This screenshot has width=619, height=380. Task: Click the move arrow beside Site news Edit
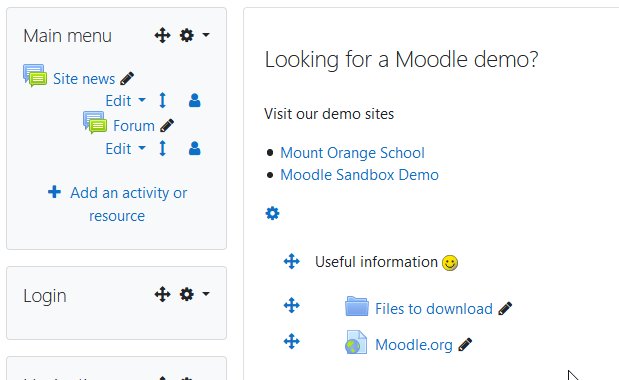[x=162, y=100]
